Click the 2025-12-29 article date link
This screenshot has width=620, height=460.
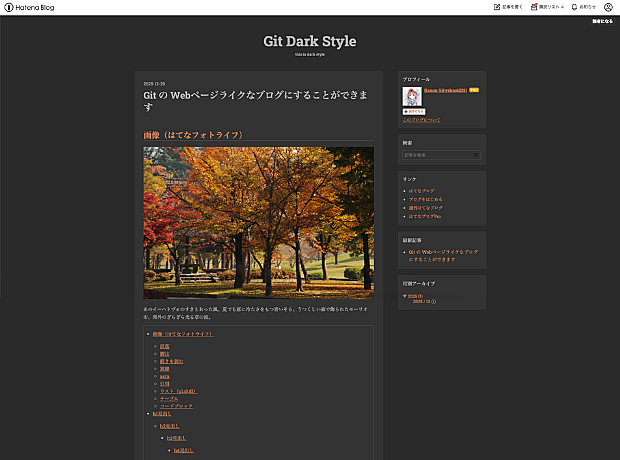154,84
